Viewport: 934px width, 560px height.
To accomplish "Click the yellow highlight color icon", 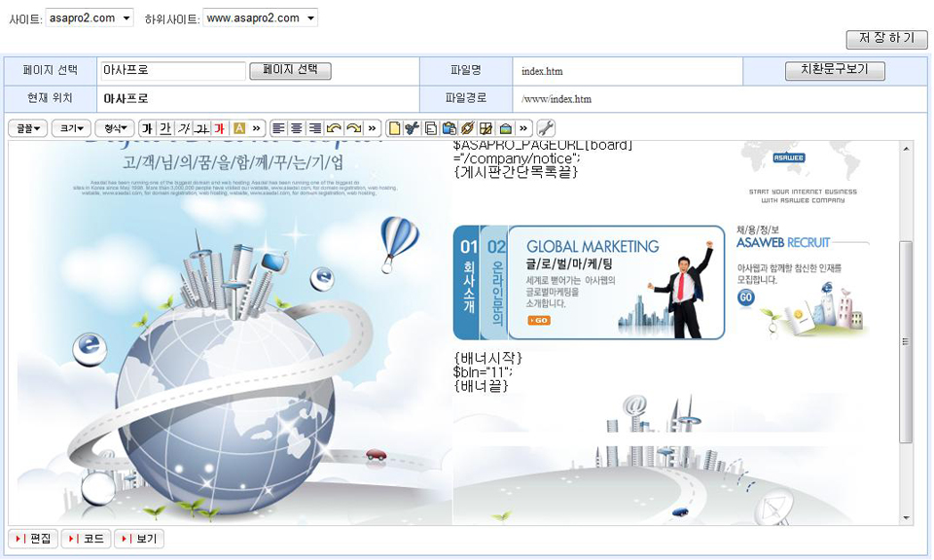I will click(x=238, y=128).
